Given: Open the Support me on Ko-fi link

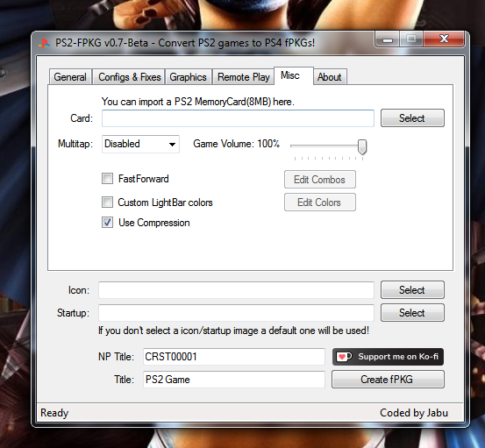Looking at the screenshot, I should point(388,357).
